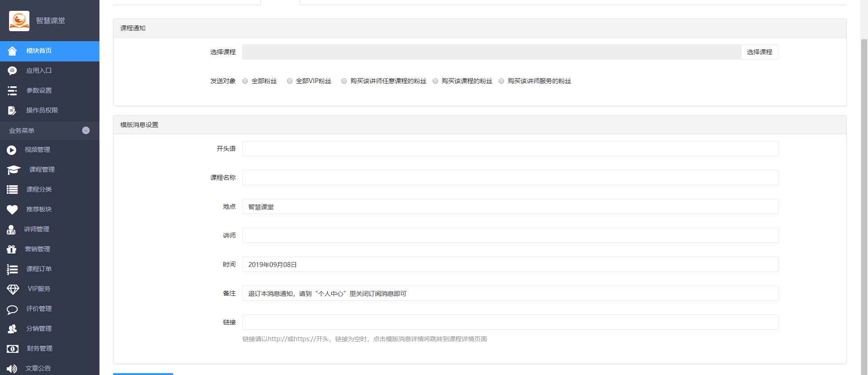The image size is (868, 375).
Task: Click the numbered list icon for 课程订单
Action: click(x=12, y=269)
